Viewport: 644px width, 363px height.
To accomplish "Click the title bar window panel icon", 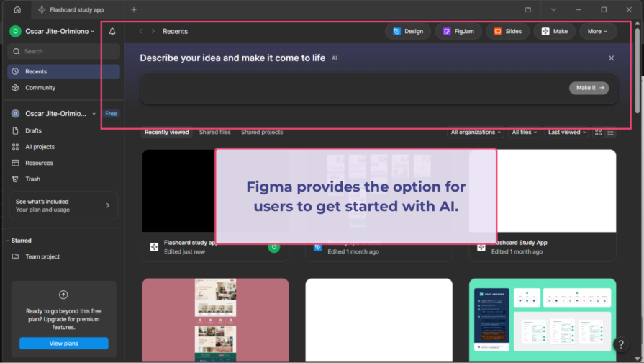I will 528,9.
